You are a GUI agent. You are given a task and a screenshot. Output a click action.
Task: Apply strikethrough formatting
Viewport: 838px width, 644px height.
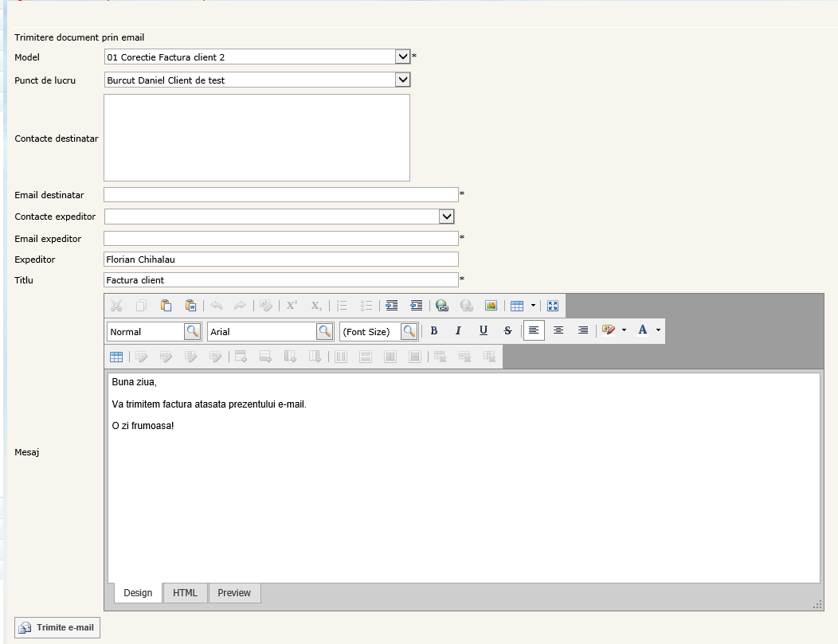(507, 331)
